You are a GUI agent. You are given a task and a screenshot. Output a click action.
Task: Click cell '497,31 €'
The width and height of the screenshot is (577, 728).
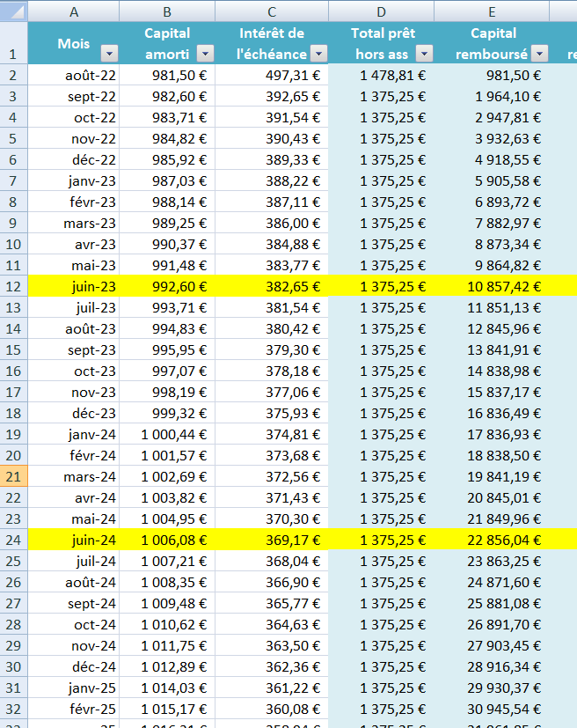(272, 75)
